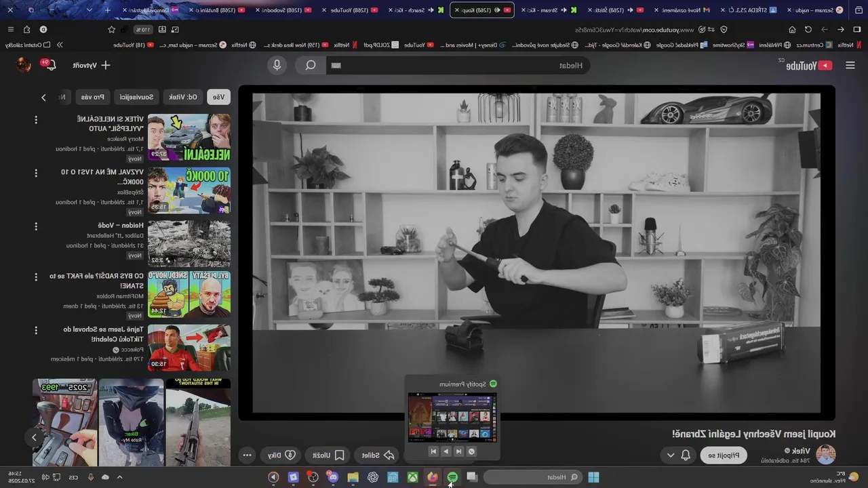Screen dimensions: 868x488
Task: Open the Ostatní záložky bookmarks folder
Action: (x=28, y=45)
